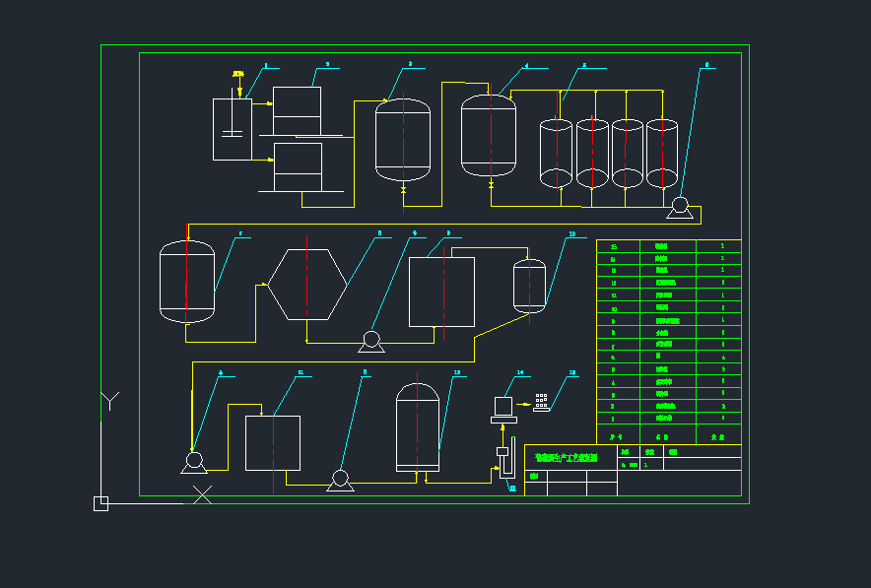Select the square tank in the middle row
The width and height of the screenshot is (871, 588).
[442, 293]
